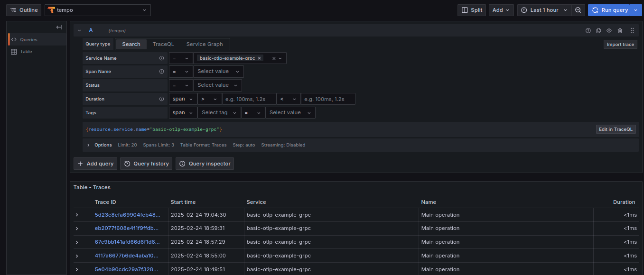Image resolution: width=644 pixels, height=275 pixels.
Task: Click the Run query button
Action: click(610, 10)
